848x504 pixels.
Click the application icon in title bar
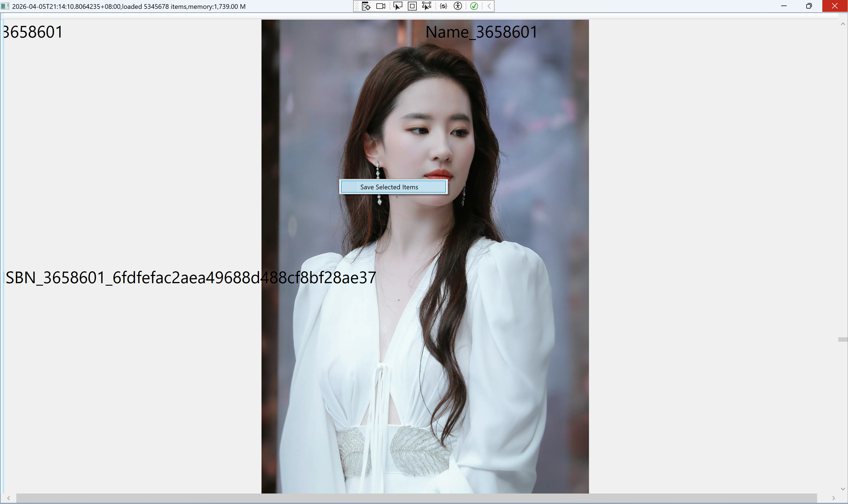[5, 6]
